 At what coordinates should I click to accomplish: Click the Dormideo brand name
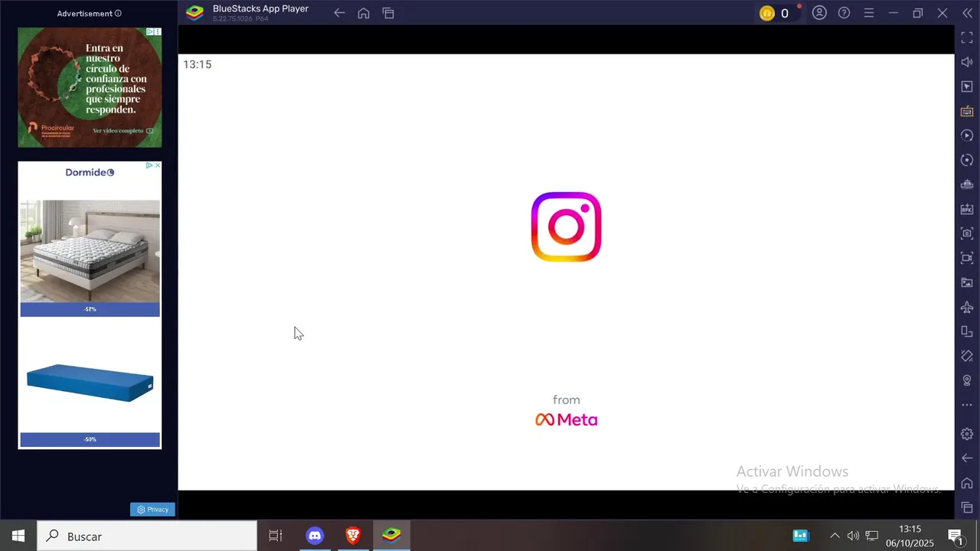pos(90,172)
